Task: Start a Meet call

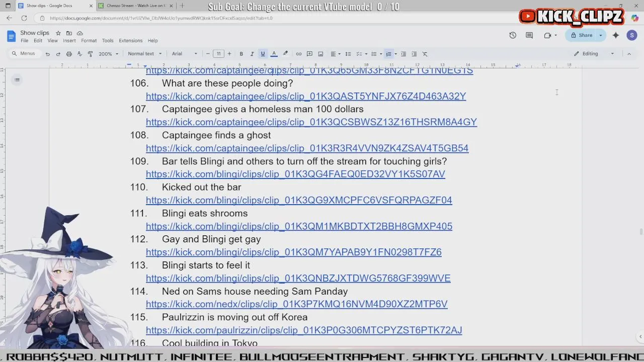Action: coord(548,35)
